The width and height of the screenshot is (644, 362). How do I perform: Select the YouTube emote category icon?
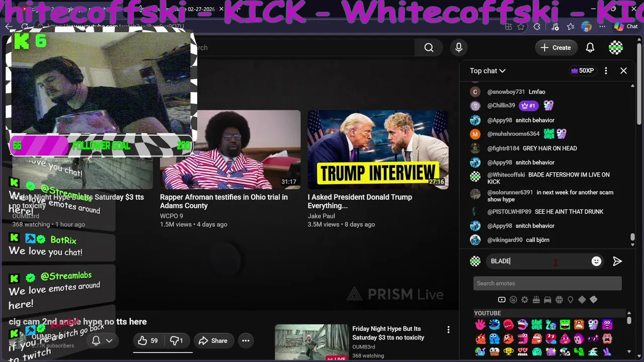[x=502, y=300]
